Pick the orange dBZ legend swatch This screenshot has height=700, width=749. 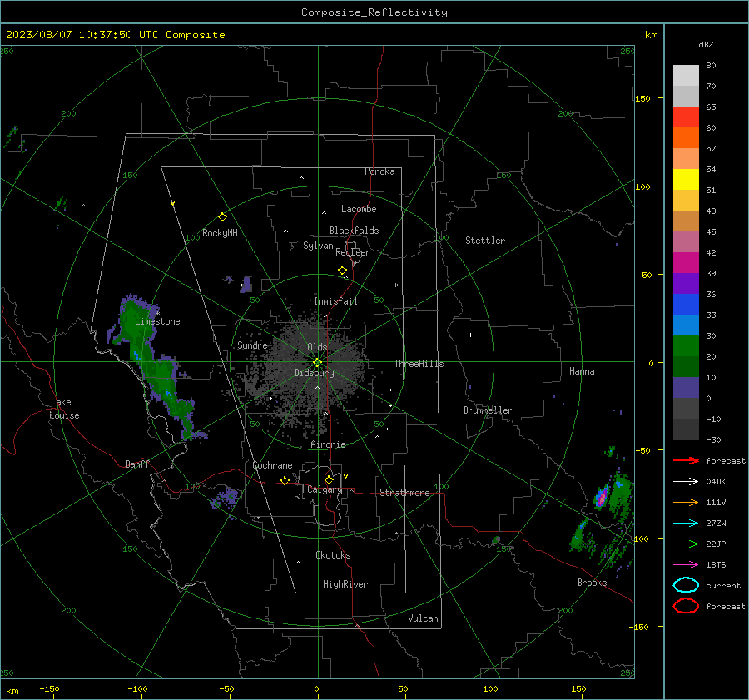point(686,138)
